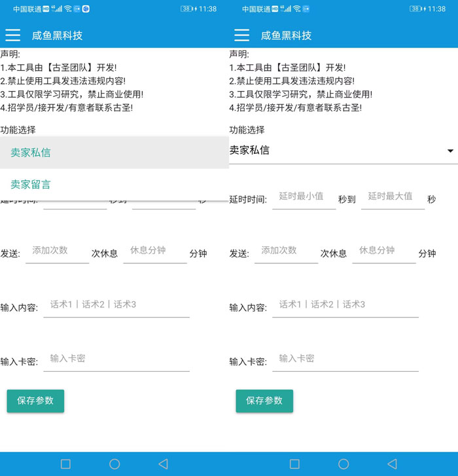Image resolution: width=458 pixels, height=476 pixels.
Task: Click the 休息分钟 field on the right screen
Action: coord(383,251)
